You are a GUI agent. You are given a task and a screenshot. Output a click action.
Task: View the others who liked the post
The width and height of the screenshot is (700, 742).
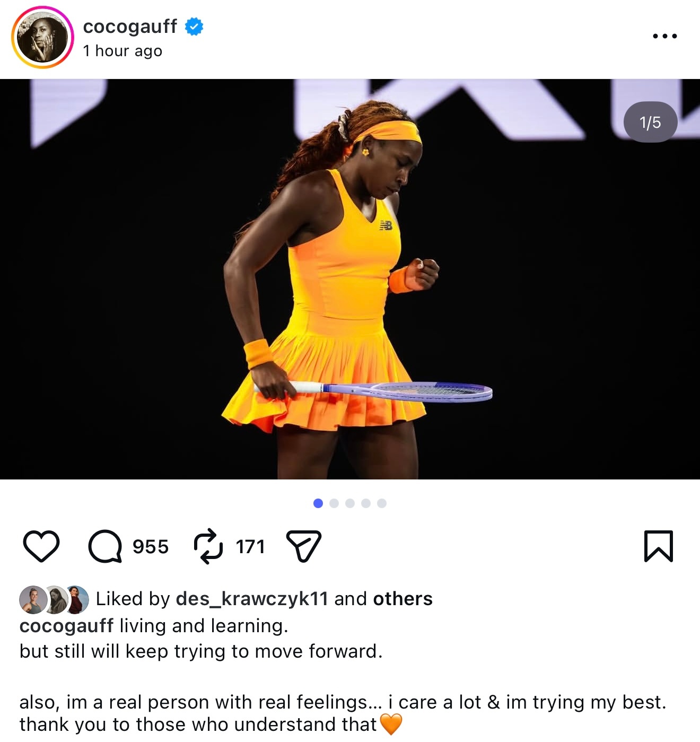[403, 599]
